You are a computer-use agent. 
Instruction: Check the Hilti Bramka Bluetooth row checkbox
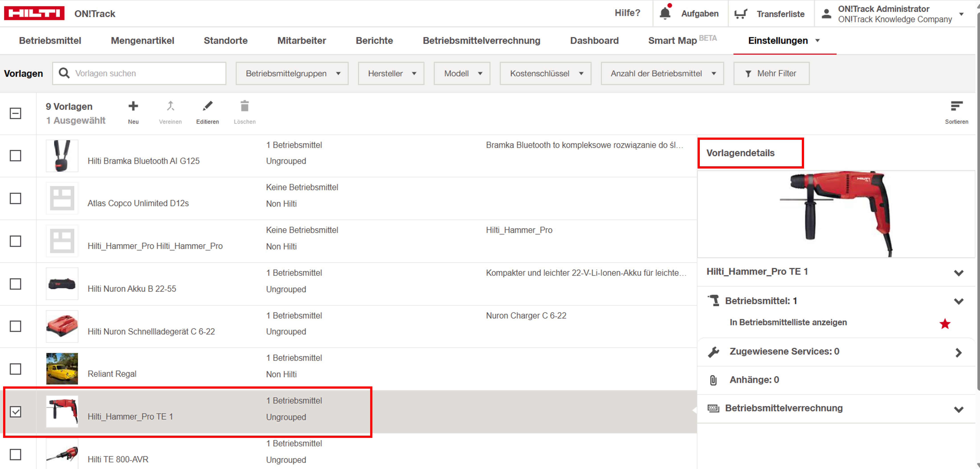(16, 155)
